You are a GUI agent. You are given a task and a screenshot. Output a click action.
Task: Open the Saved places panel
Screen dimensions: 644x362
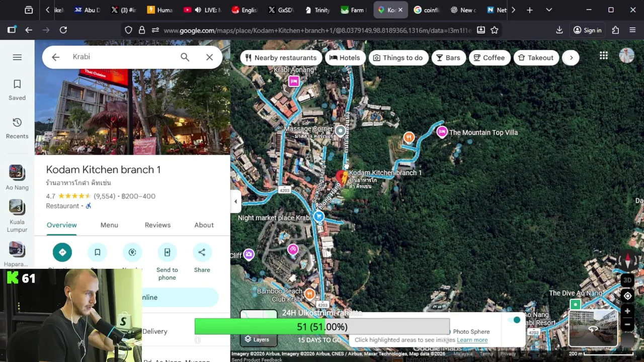click(x=17, y=90)
